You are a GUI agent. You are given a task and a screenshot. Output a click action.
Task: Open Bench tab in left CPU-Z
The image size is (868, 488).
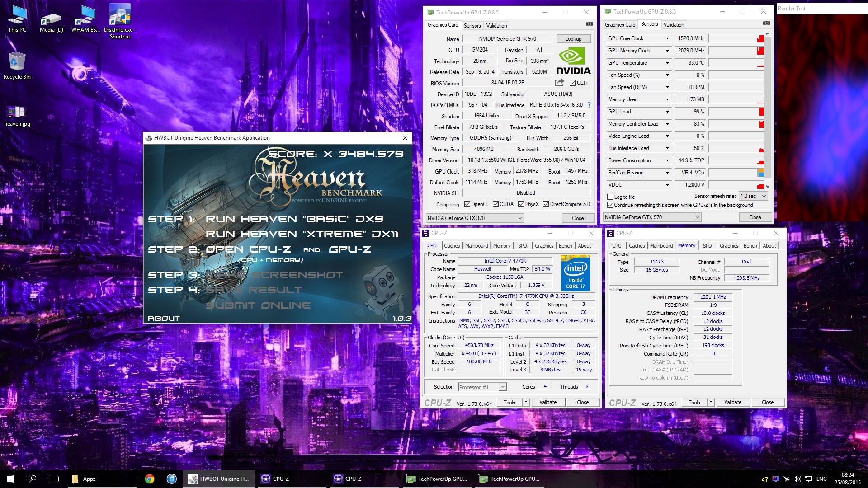point(565,246)
